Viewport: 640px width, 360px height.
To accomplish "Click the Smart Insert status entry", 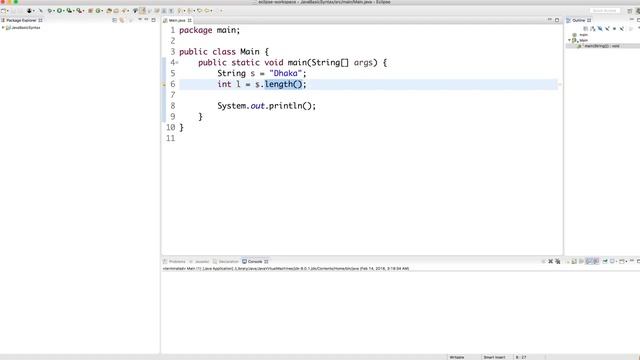I will pos(494,357).
